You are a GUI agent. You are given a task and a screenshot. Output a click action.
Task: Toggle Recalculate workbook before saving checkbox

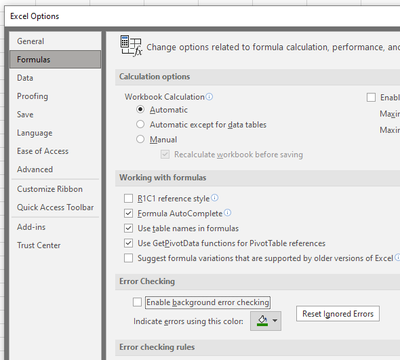click(x=165, y=154)
